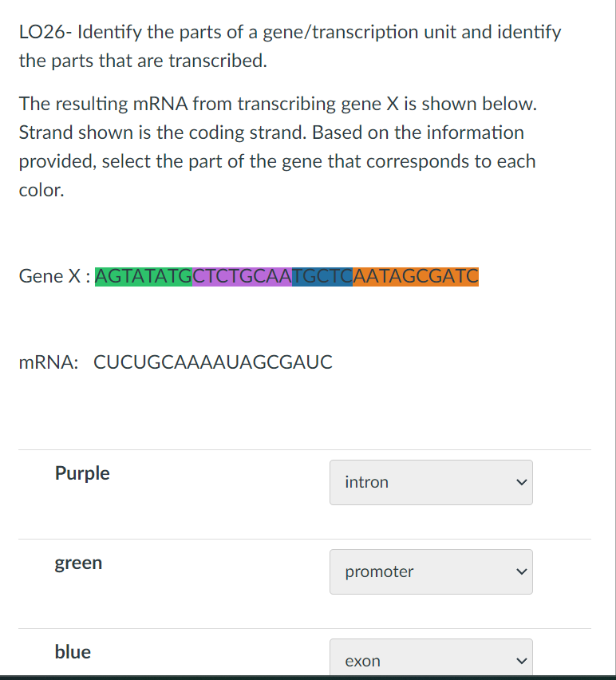Select the purple CTCTGCAA gene segment
The width and height of the screenshot is (616, 680).
pyautogui.click(x=240, y=277)
